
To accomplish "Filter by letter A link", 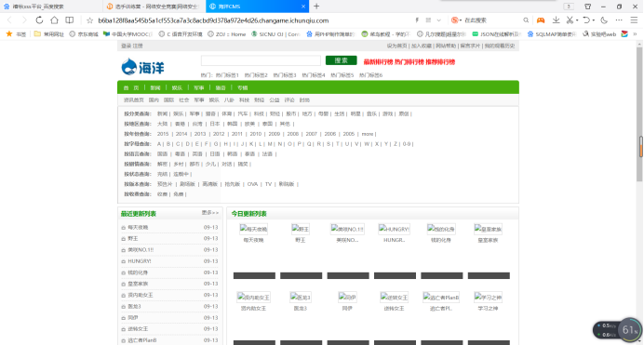I will [x=159, y=144].
